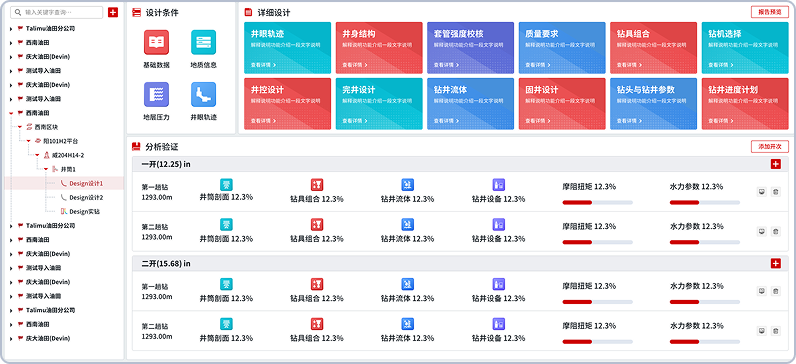Click 井筒剖面 icon in 一开 第二趟钻 row
The image size is (796, 364).
pos(226,224)
